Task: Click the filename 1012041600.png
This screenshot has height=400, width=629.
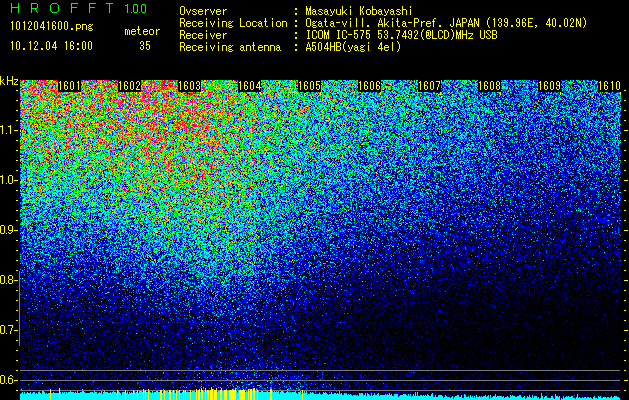Action: pos(51,27)
